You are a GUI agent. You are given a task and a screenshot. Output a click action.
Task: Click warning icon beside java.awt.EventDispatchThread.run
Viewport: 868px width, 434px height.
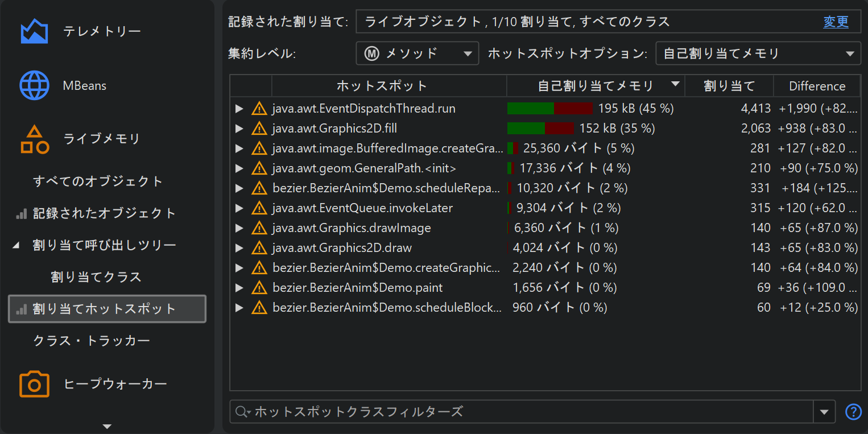click(259, 109)
